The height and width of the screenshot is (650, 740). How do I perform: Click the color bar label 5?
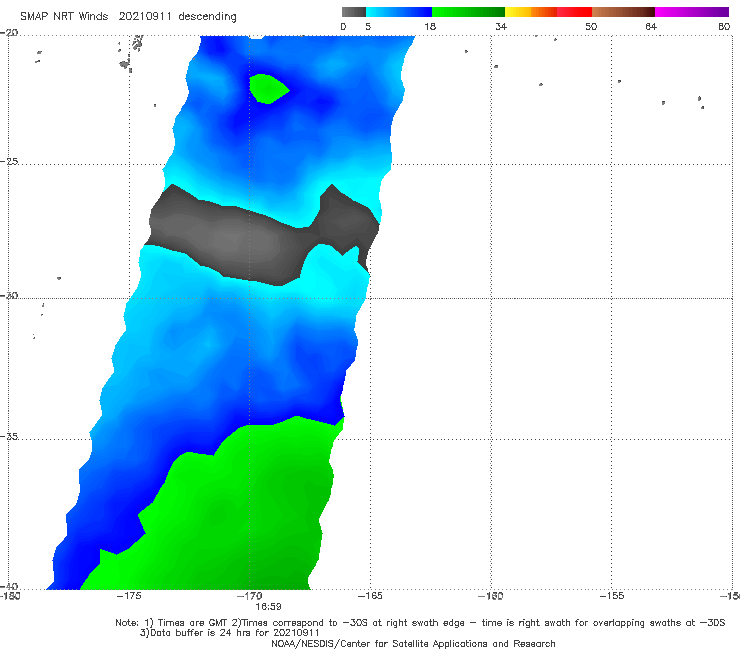click(368, 26)
